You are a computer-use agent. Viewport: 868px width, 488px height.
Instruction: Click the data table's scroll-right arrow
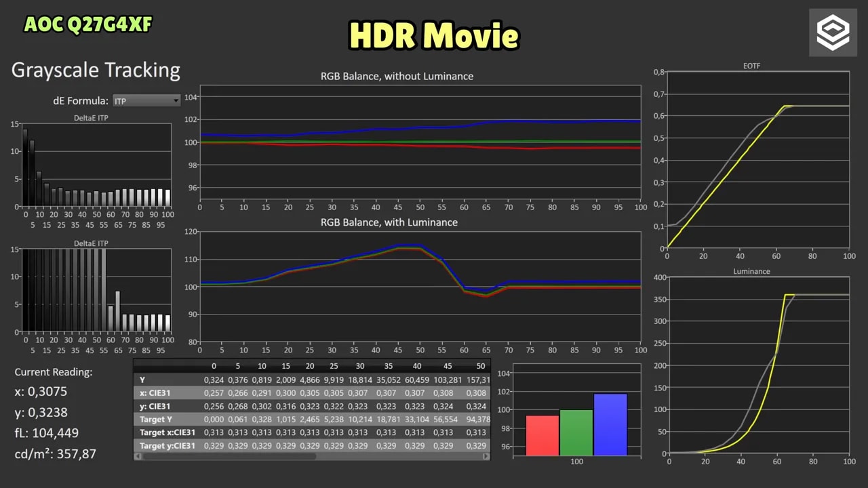click(486, 457)
